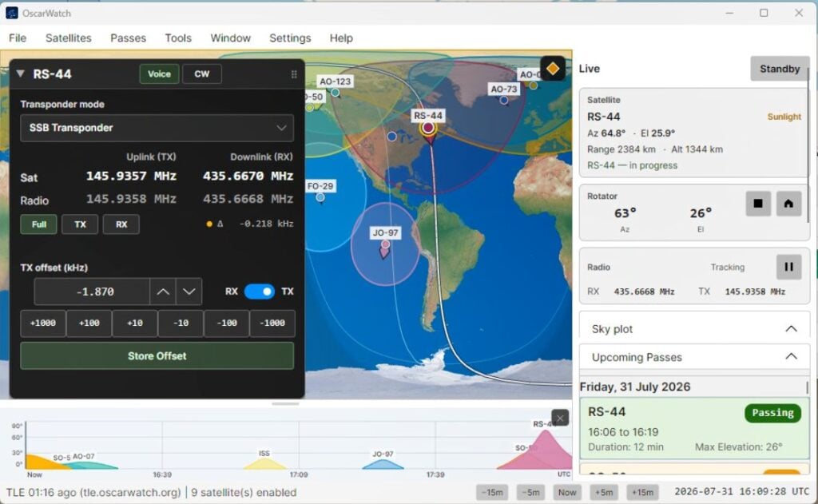
Task: Click the 2026-07-31 16:09:28 UTC clock
Action: pyautogui.click(x=742, y=491)
